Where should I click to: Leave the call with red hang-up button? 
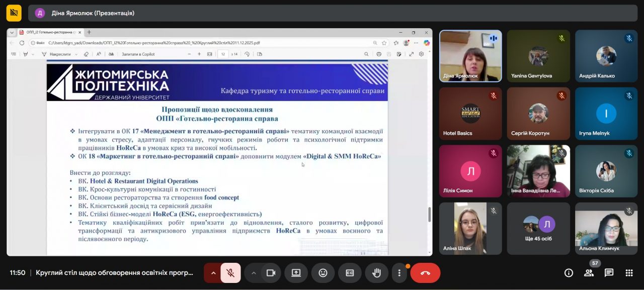click(x=425, y=273)
